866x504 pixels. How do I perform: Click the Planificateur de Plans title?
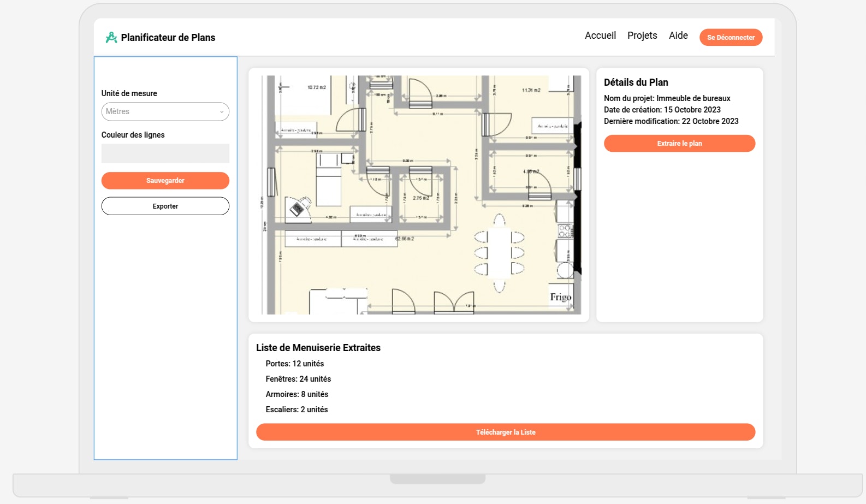pos(168,38)
